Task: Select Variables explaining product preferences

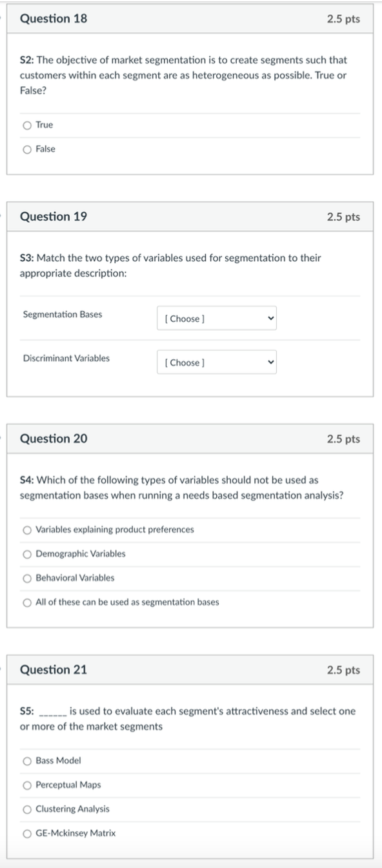Action: [26, 529]
